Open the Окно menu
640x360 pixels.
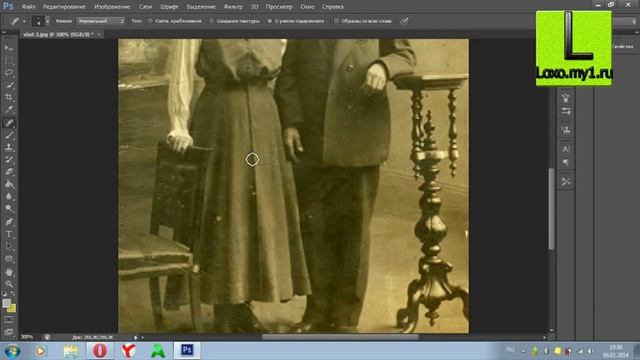pyautogui.click(x=307, y=7)
